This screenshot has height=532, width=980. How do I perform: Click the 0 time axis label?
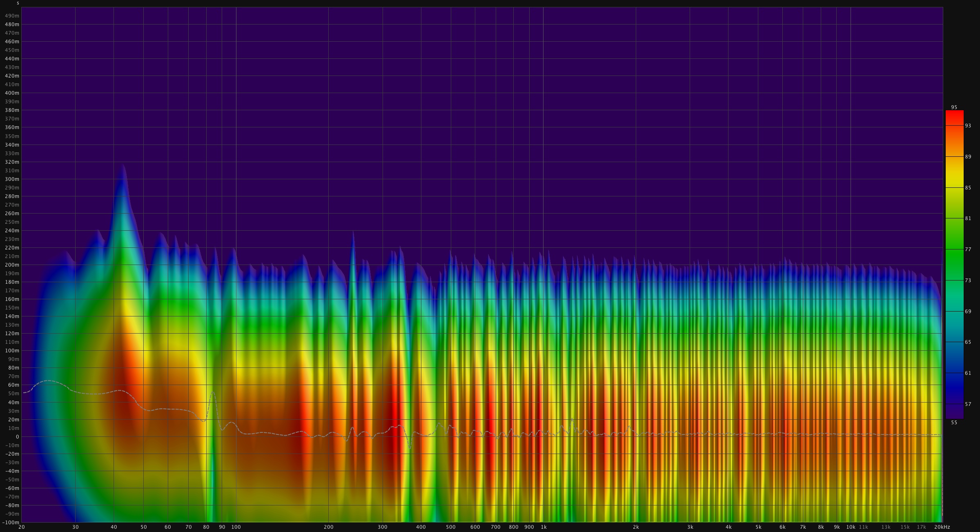17,437
